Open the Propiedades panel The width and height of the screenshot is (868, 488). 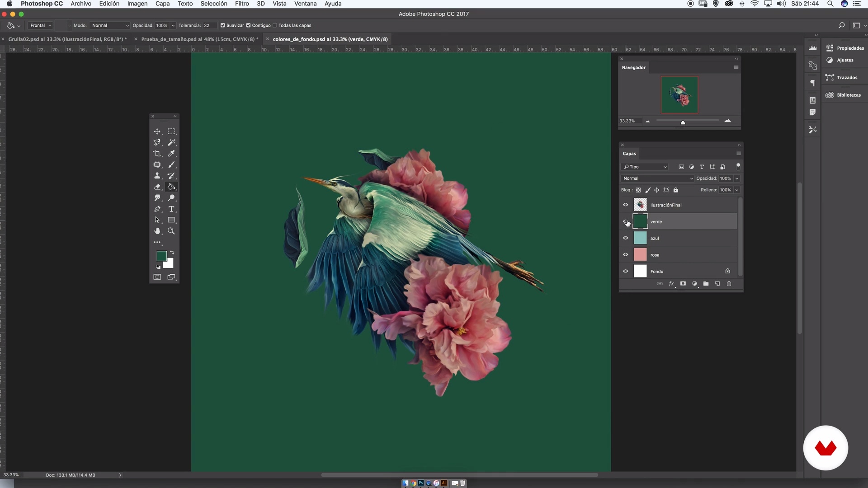pos(845,48)
